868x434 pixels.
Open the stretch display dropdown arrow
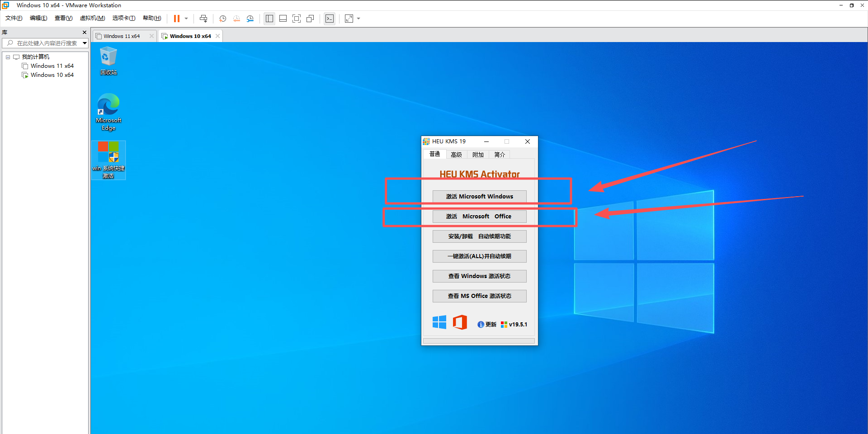pos(359,19)
